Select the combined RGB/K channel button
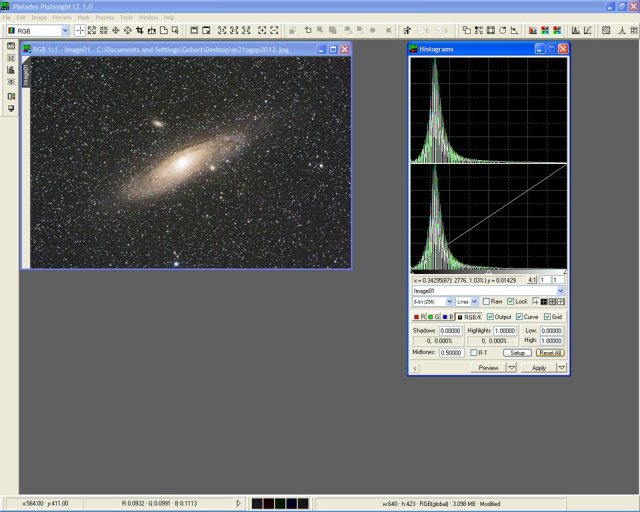The width and height of the screenshot is (640, 512). 468,316
